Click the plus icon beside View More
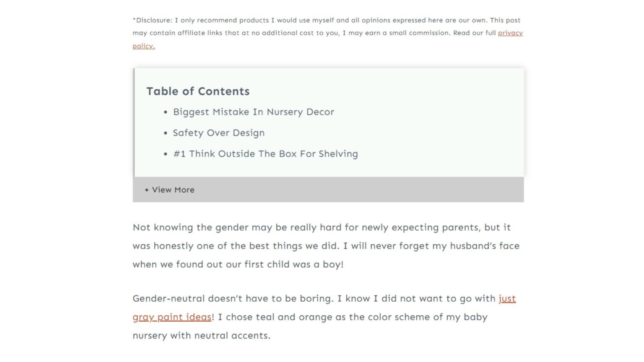 147,190
